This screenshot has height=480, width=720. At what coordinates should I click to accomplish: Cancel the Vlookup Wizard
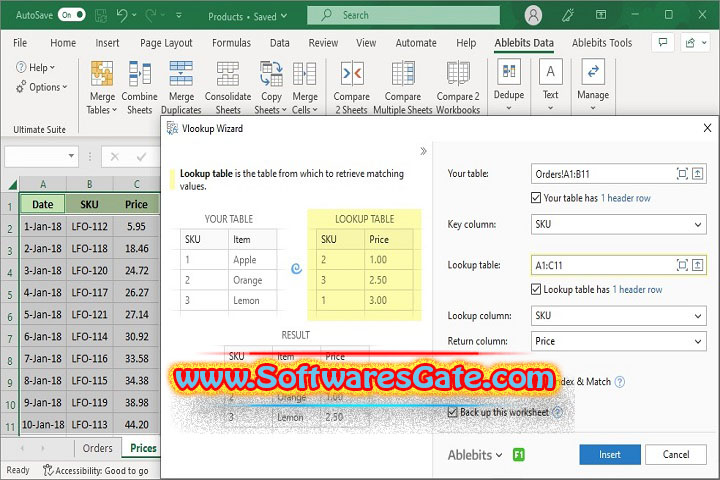pos(676,455)
